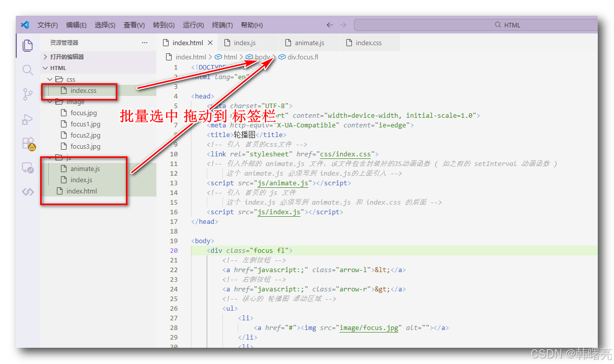Click the VS Code logo icon

(x=25, y=25)
